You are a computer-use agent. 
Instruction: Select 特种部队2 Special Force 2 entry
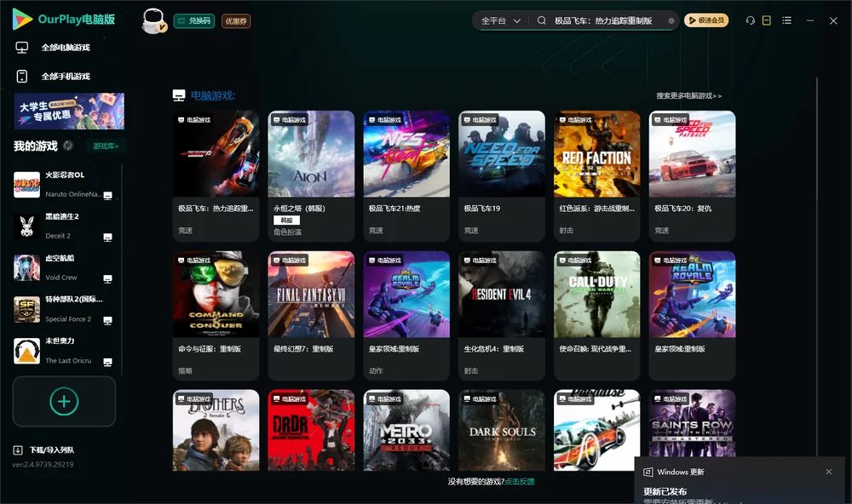coord(64,310)
